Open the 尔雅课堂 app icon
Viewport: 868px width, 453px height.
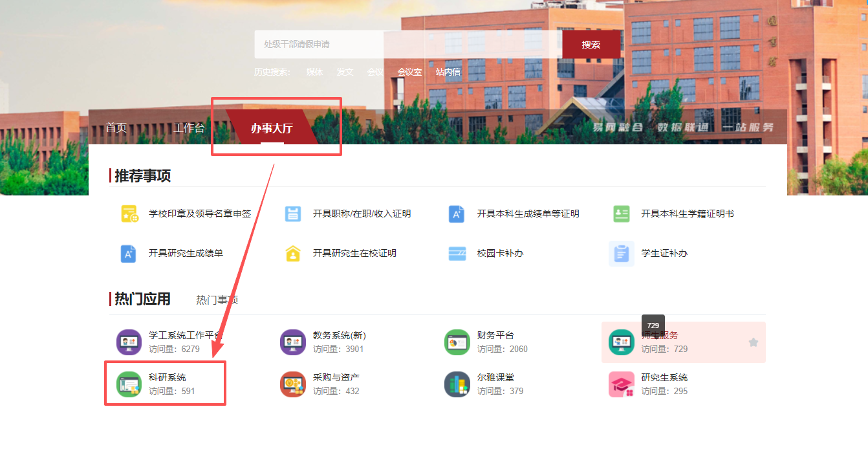pos(457,384)
